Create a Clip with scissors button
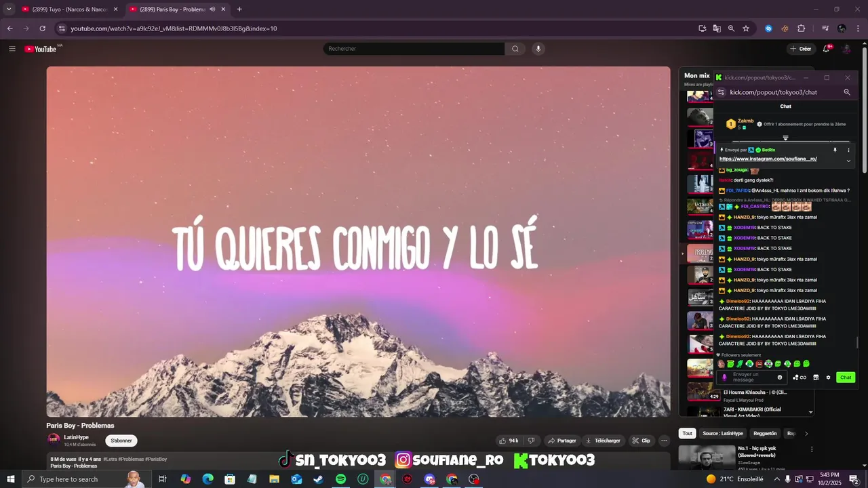The width and height of the screenshot is (868, 488). tap(642, 441)
